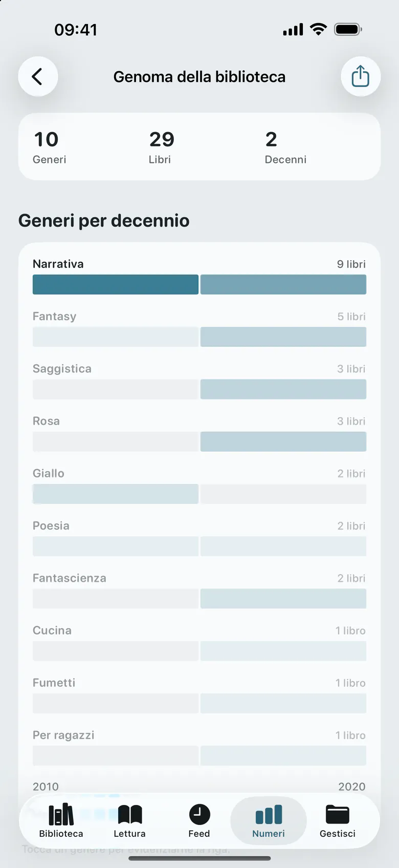Tap the Per ragazzi genre label
This screenshot has width=399, height=868.
pyautogui.click(x=63, y=735)
